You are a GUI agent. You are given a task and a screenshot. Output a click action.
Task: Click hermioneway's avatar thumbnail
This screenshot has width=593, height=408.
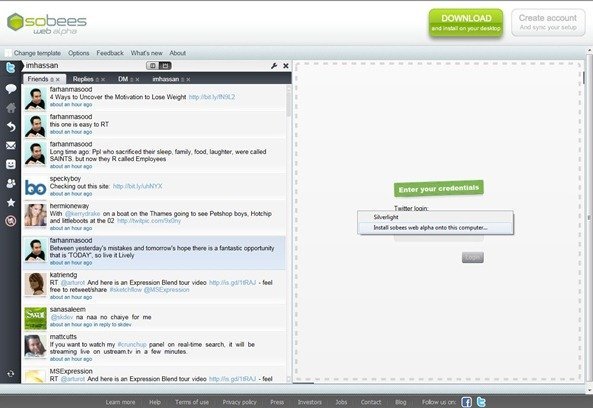pyautogui.click(x=36, y=215)
